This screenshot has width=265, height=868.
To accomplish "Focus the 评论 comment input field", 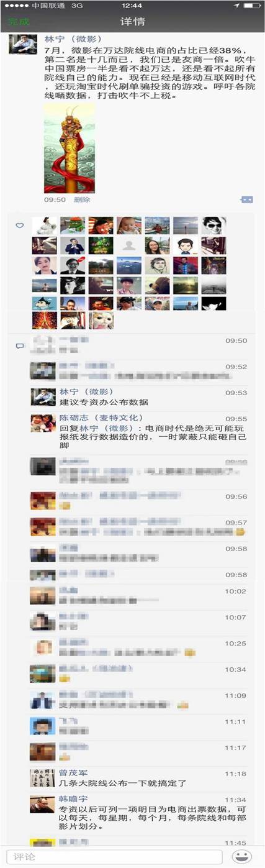I will [x=114, y=857].
